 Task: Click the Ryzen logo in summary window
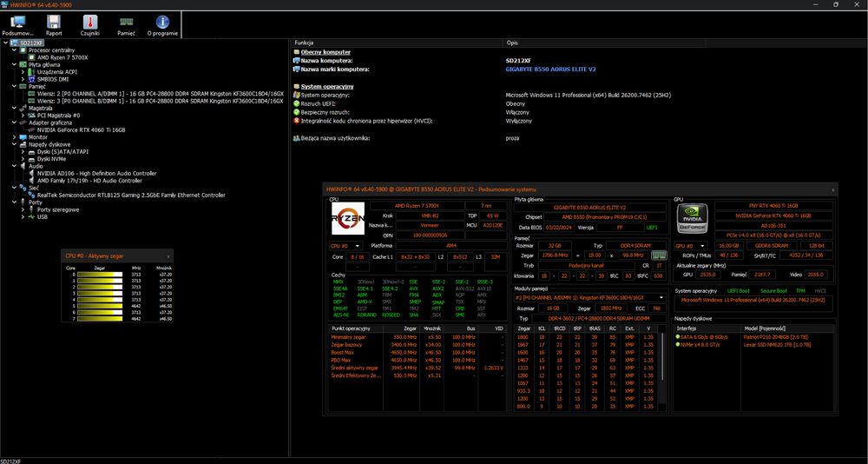tap(348, 218)
